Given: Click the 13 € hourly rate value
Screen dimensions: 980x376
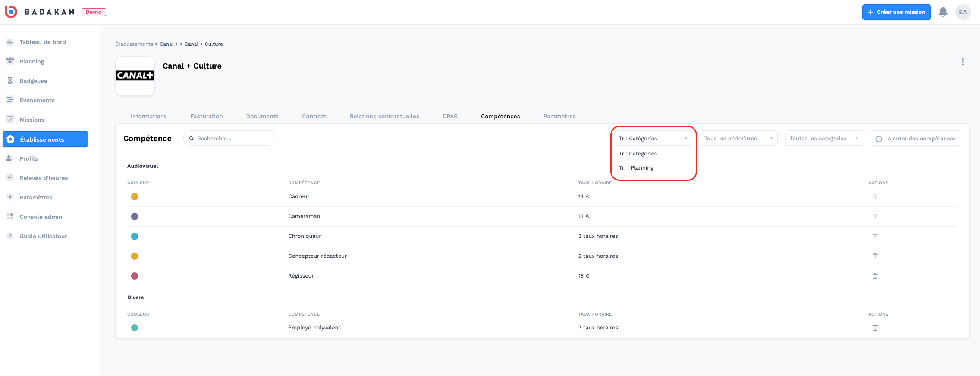Looking at the screenshot, I should 584,216.
